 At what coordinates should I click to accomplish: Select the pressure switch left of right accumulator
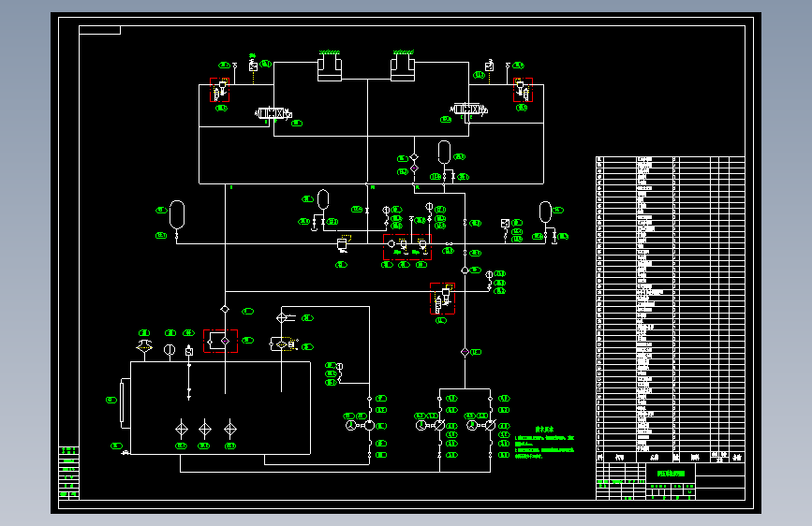(506, 224)
